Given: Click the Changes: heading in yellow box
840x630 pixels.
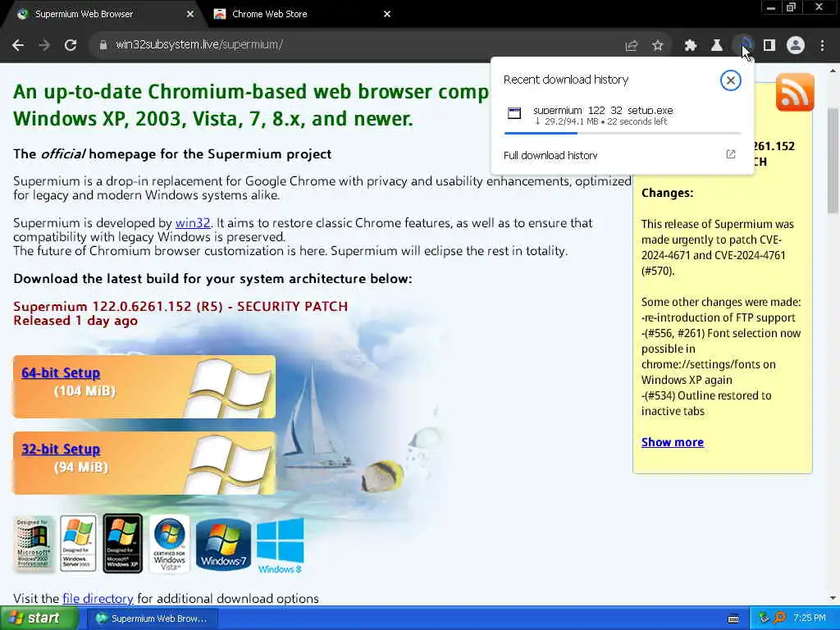Looking at the screenshot, I should [667, 193].
